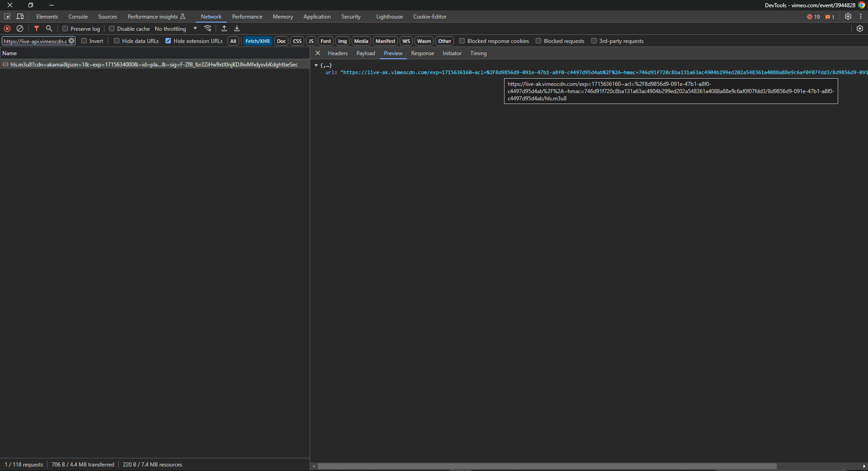Uncheck Hide extension URLs
The height and width of the screenshot is (471, 868).
(x=168, y=41)
